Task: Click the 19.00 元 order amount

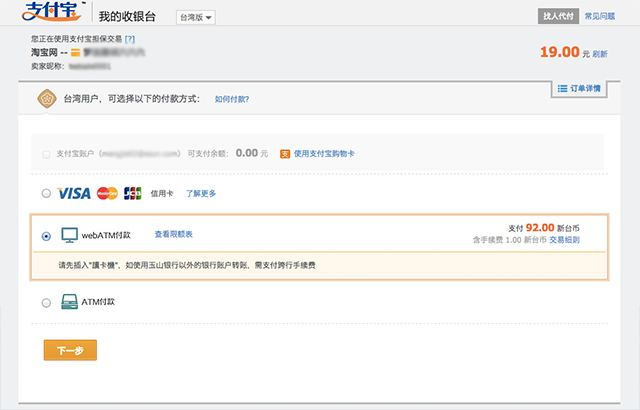Action: pyautogui.click(x=565, y=52)
